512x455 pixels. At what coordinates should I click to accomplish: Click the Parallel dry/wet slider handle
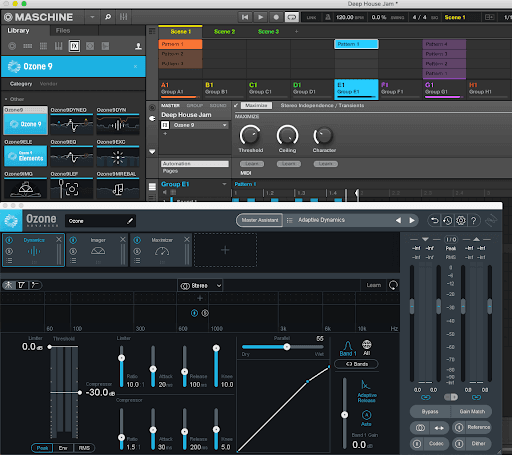[x=287, y=347]
